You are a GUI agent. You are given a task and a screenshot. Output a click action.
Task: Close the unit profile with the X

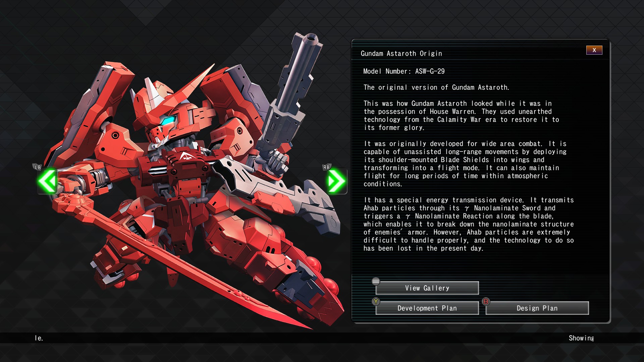[x=594, y=50]
